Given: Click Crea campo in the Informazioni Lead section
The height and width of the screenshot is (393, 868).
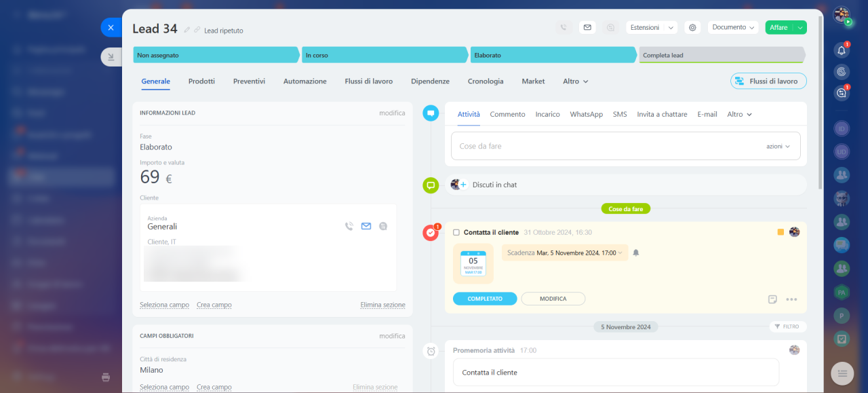Looking at the screenshot, I should (214, 305).
